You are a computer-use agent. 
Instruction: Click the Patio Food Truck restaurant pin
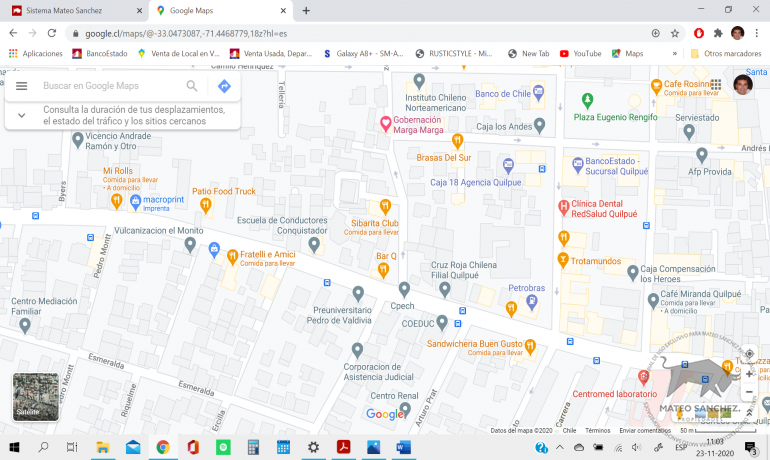coord(206,205)
